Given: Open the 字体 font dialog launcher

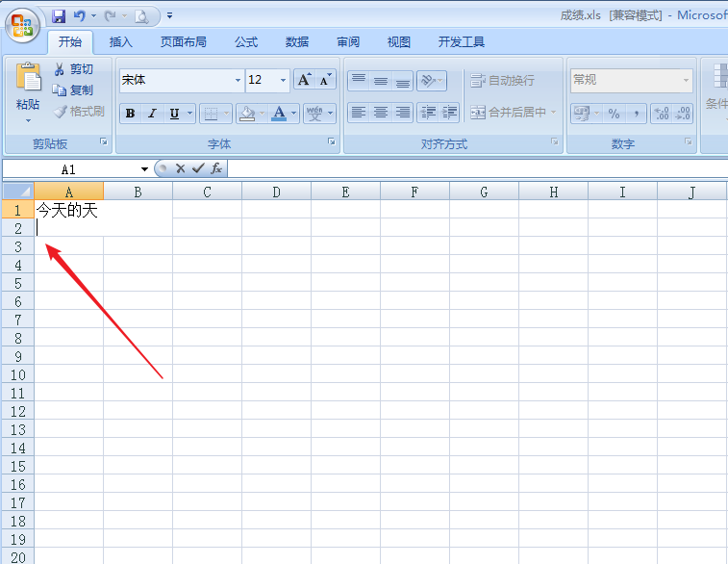Looking at the screenshot, I should pos(332,141).
